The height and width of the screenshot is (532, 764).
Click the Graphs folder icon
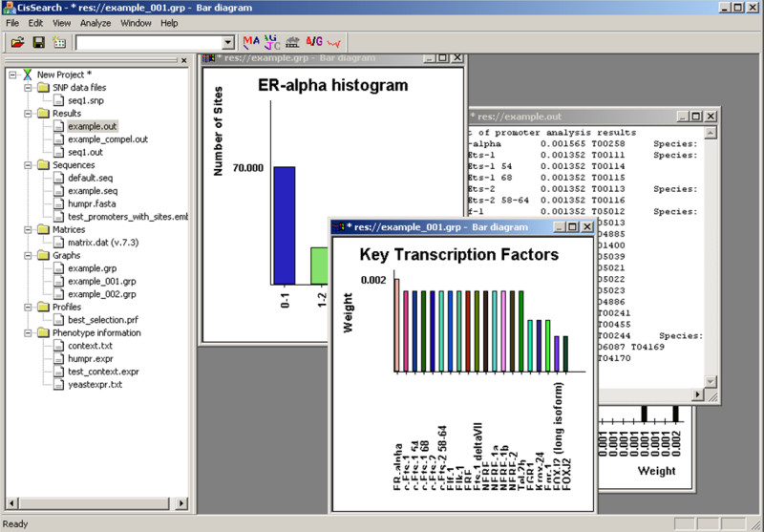point(43,255)
